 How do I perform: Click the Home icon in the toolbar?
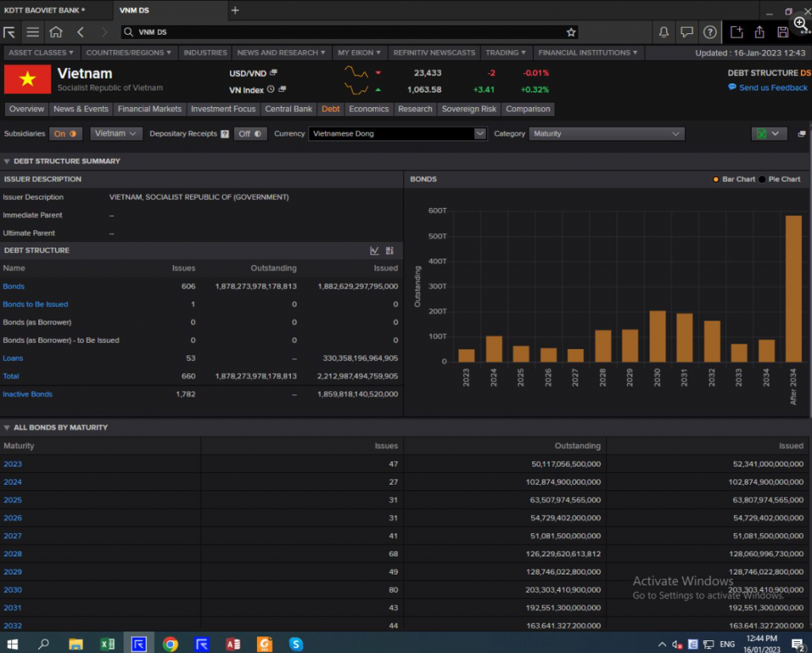(56, 33)
